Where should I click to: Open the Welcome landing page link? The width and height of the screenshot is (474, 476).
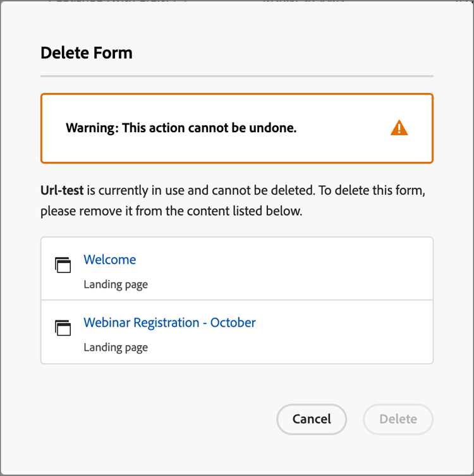109,260
